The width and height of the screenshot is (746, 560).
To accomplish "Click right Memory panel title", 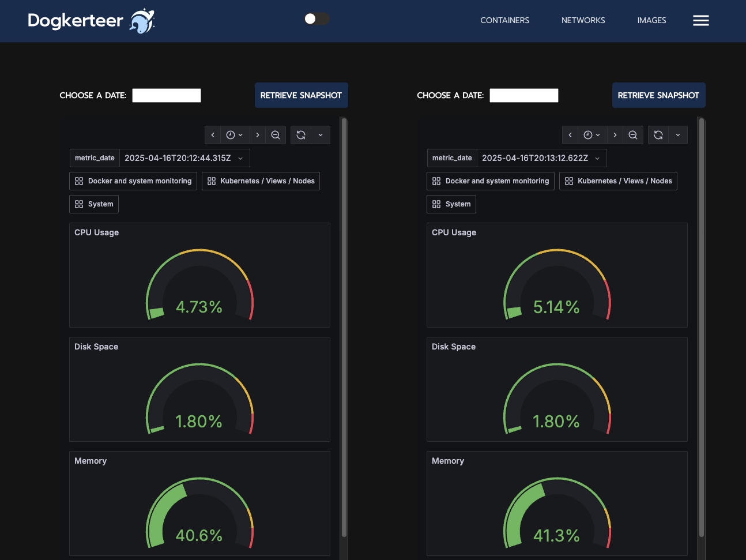I will point(448,461).
